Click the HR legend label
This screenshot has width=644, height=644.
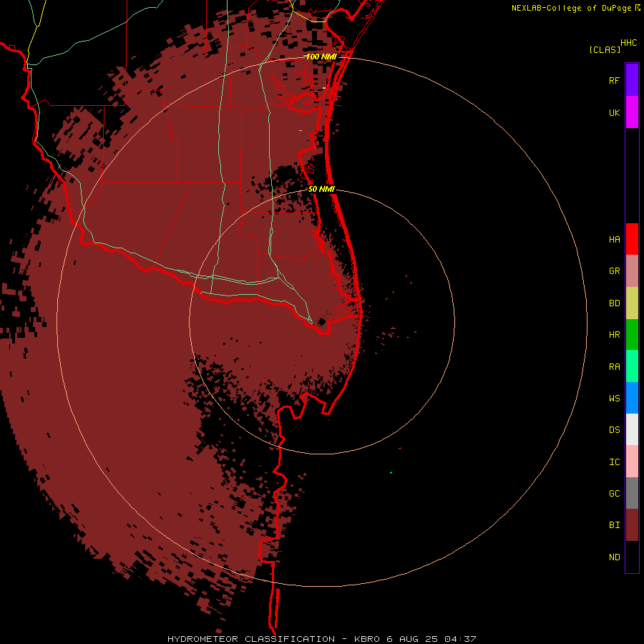pyautogui.click(x=614, y=335)
